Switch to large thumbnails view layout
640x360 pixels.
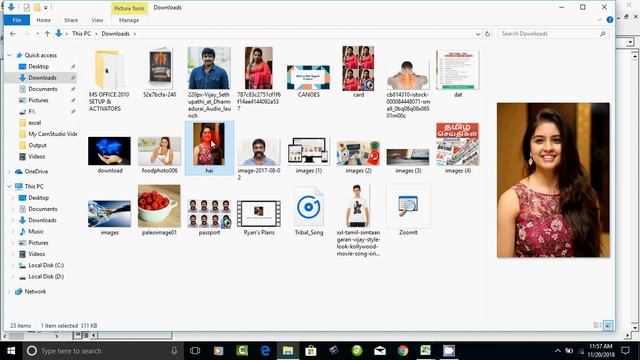[x=608, y=325]
